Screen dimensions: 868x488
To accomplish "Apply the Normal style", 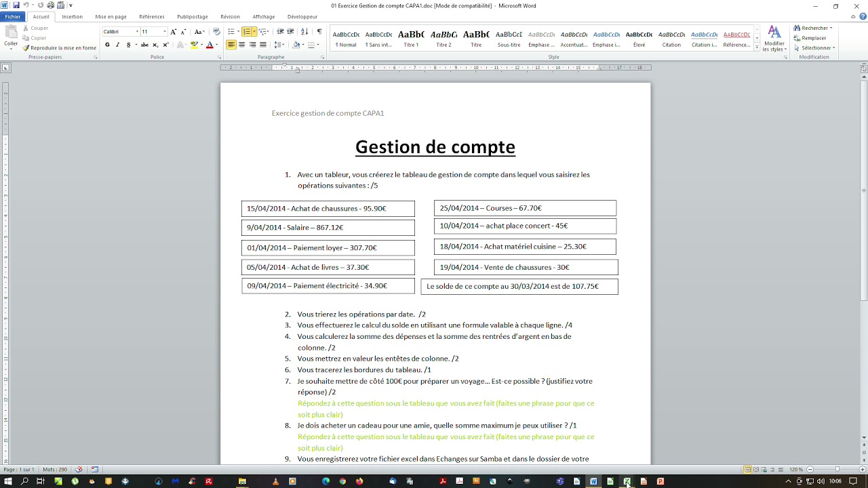I will click(x=346, y=39).
